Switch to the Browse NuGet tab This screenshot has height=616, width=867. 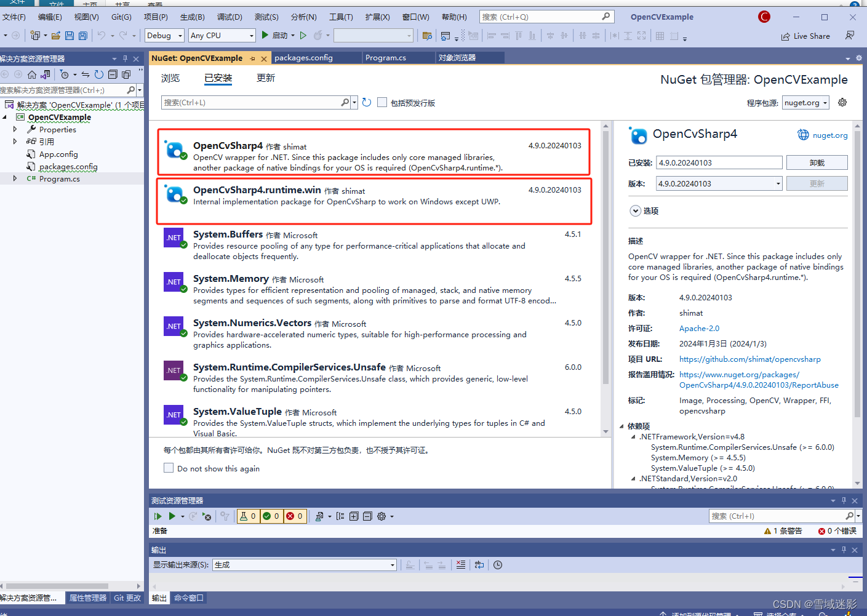pyautogui.click(x=170, y=78)
